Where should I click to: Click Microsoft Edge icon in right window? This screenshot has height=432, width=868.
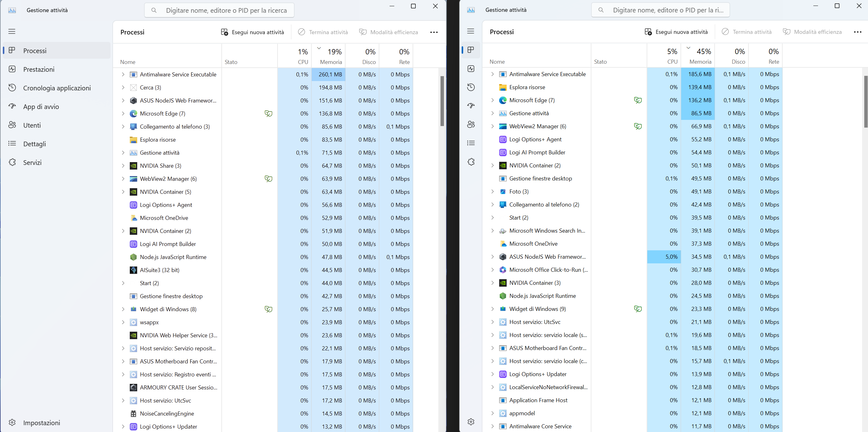click(503, 100)
